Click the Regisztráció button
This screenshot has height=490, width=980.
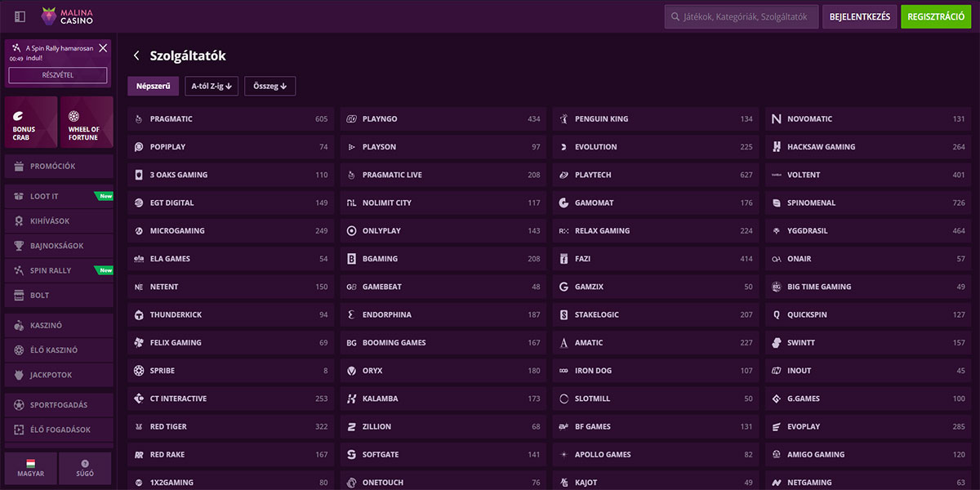(x=935, y=16)
